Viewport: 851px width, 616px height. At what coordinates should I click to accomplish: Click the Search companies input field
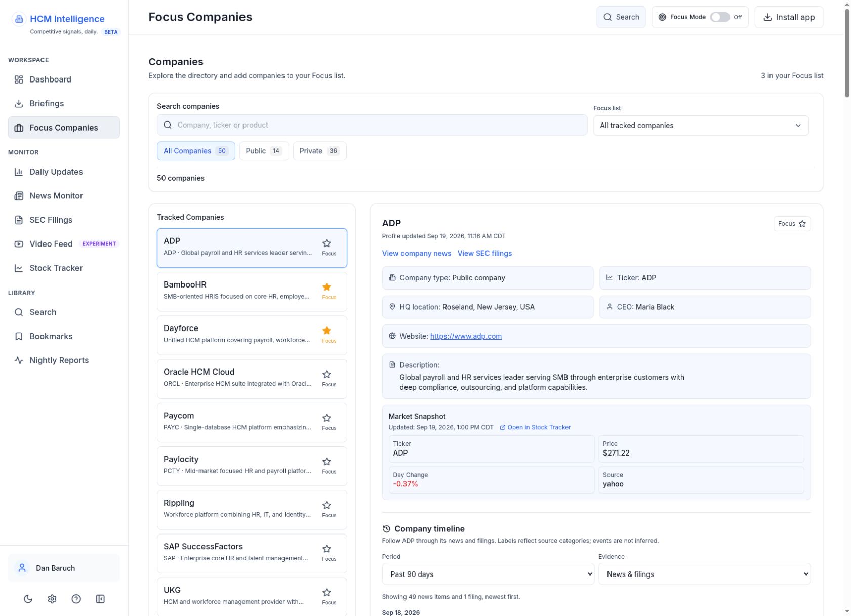372,125
